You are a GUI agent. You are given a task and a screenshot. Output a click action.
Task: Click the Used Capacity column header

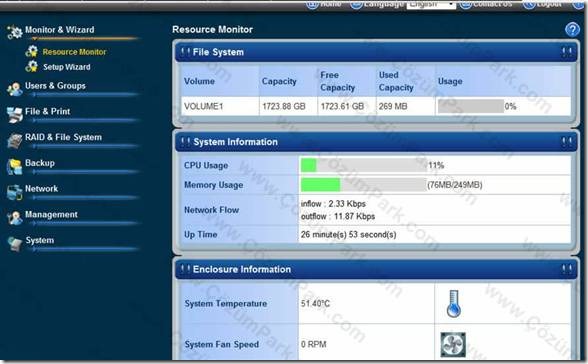(x=396, y=81)
